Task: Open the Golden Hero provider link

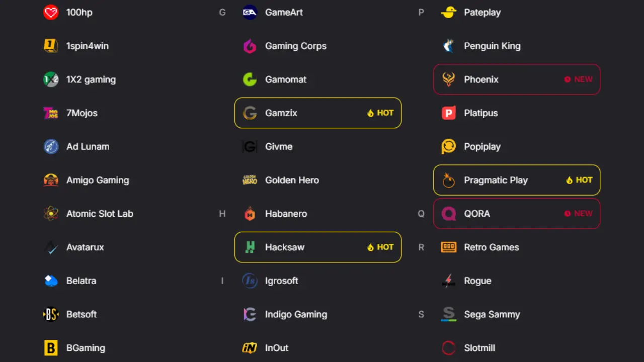Action: click(291, 180)
